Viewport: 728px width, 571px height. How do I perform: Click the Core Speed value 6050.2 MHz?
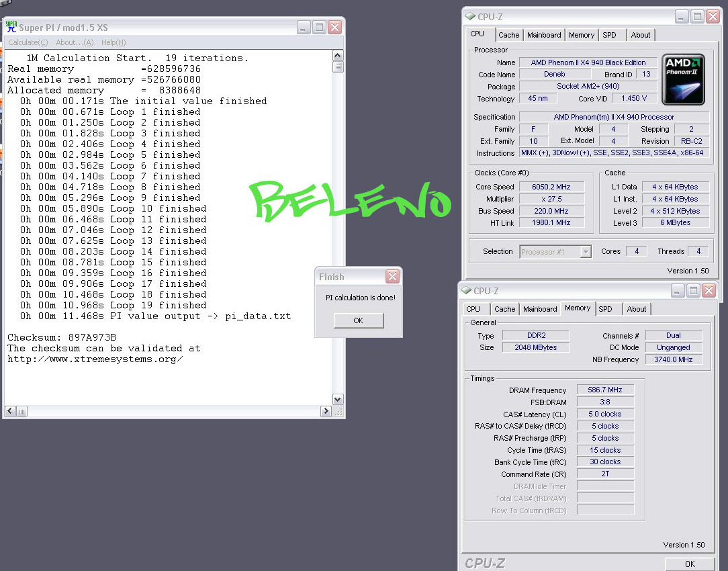click(551, 187)
